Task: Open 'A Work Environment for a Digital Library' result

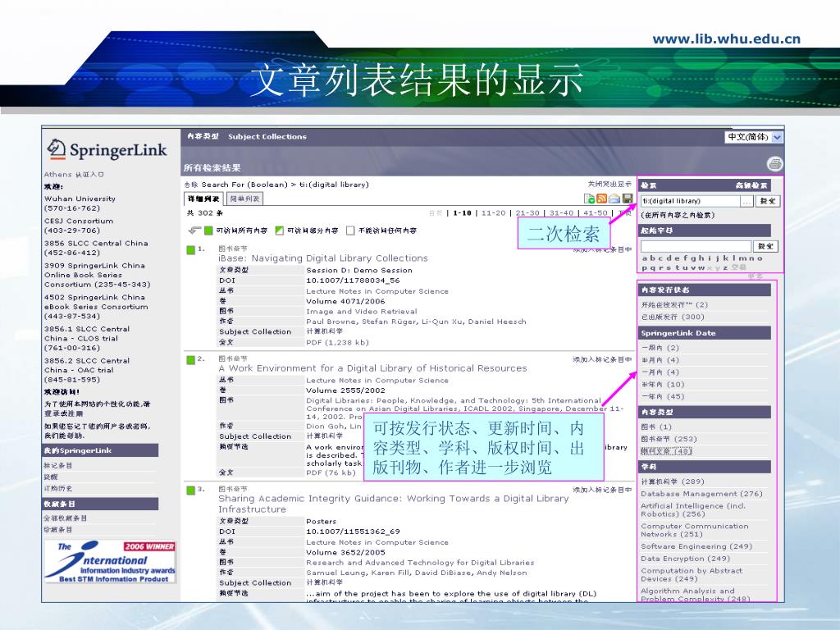Action: click(373, 368)
